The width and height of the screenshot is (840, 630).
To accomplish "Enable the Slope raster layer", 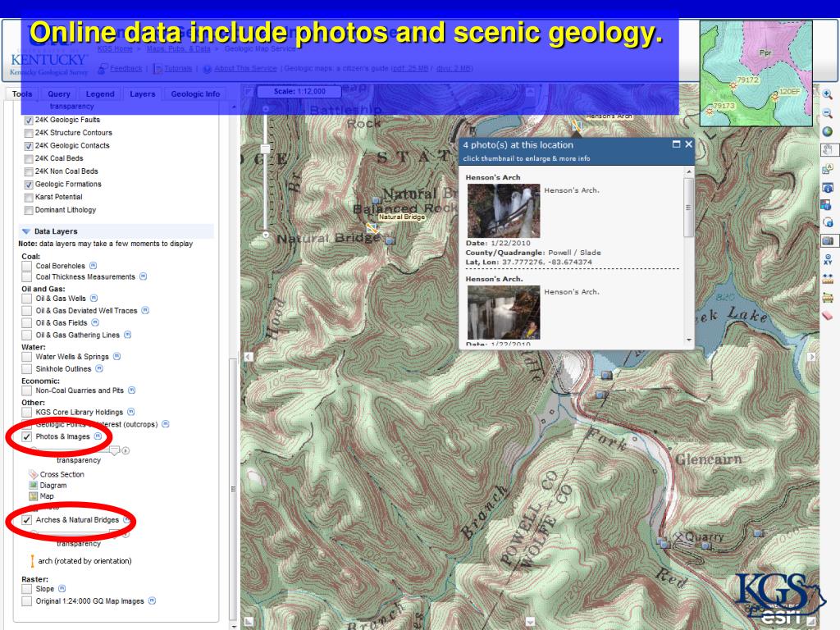I will (27, 589).
